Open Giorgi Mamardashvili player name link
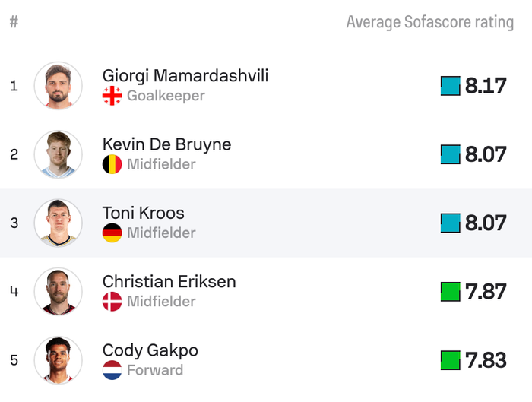Viewport: 532px width, 402px height. [185, 76]
